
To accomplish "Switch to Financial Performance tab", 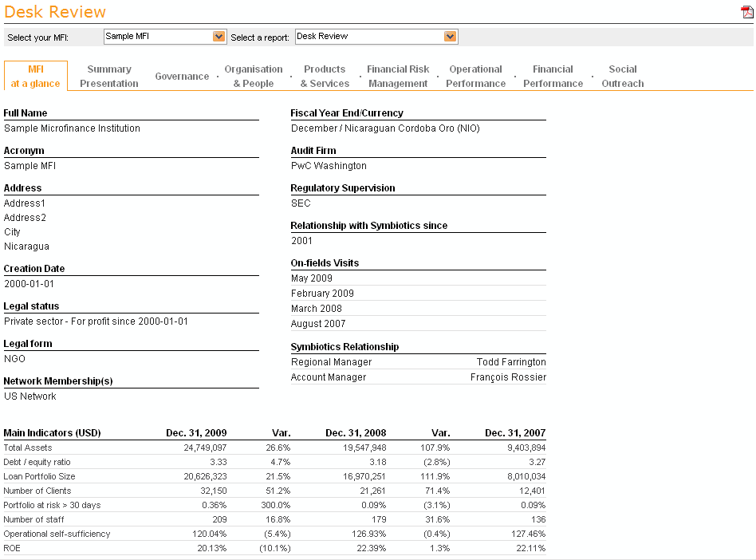I will [x=553, y=77].
